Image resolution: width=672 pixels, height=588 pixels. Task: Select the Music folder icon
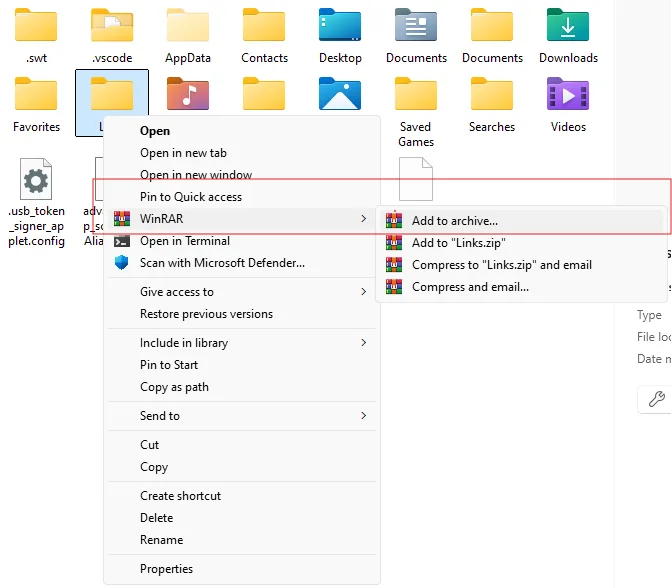tap(188, 93)
